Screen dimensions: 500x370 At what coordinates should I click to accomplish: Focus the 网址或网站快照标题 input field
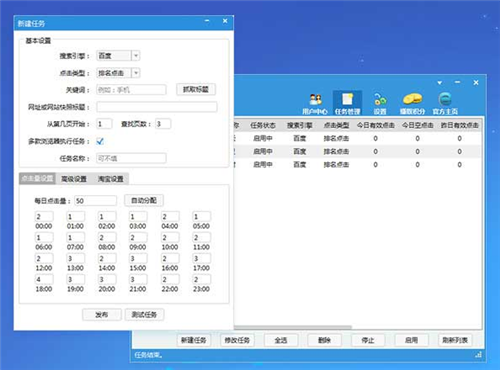point(157,107)
